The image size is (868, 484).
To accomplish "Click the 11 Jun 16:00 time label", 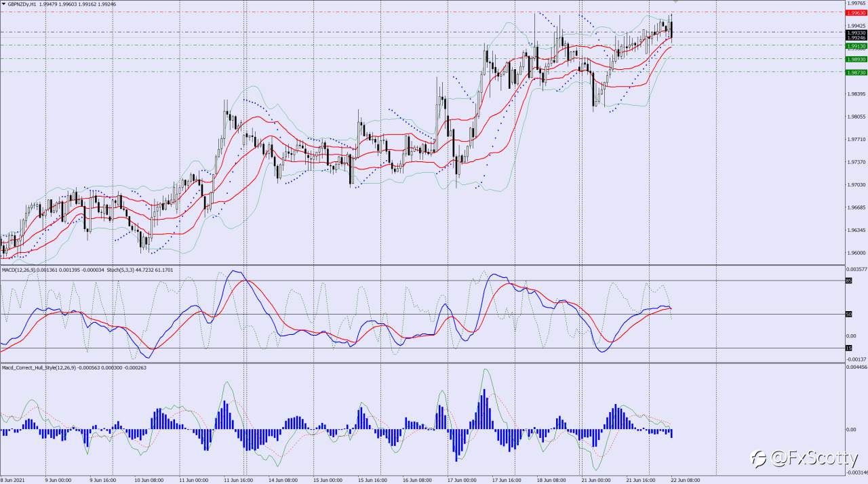I will [238, 479].
